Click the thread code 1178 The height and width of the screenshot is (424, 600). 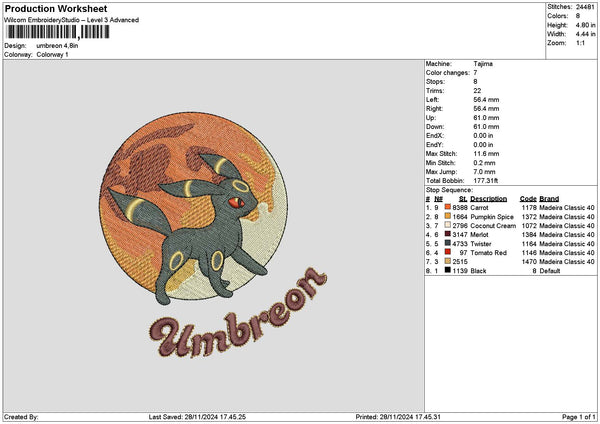click(529, 207)
